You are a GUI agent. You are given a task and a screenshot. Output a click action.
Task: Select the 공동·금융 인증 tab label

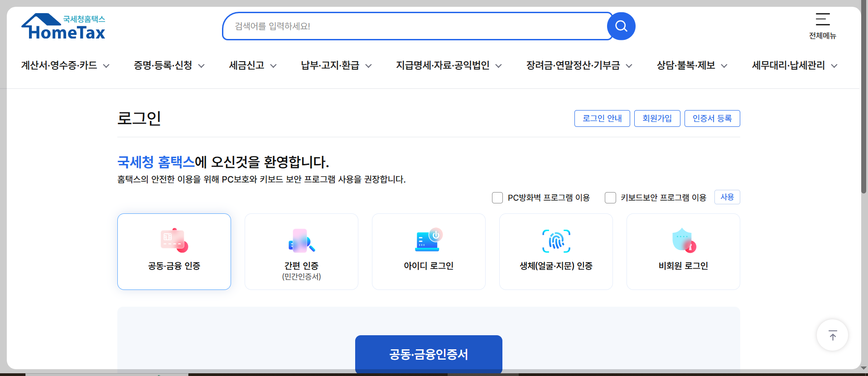point(174,266)
